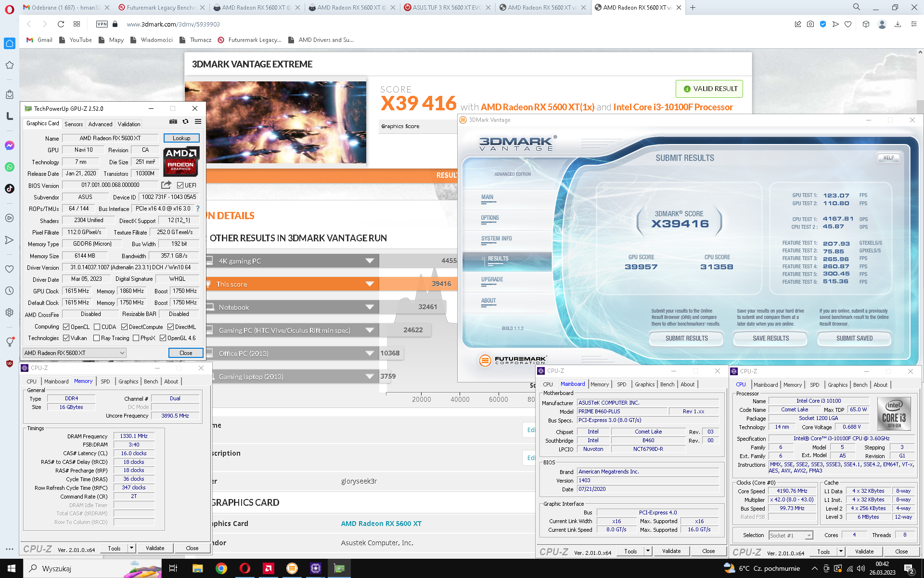Expand the Notebook result row
The height and width of the screenshot is (578, 924).
(x=370, y=307)
